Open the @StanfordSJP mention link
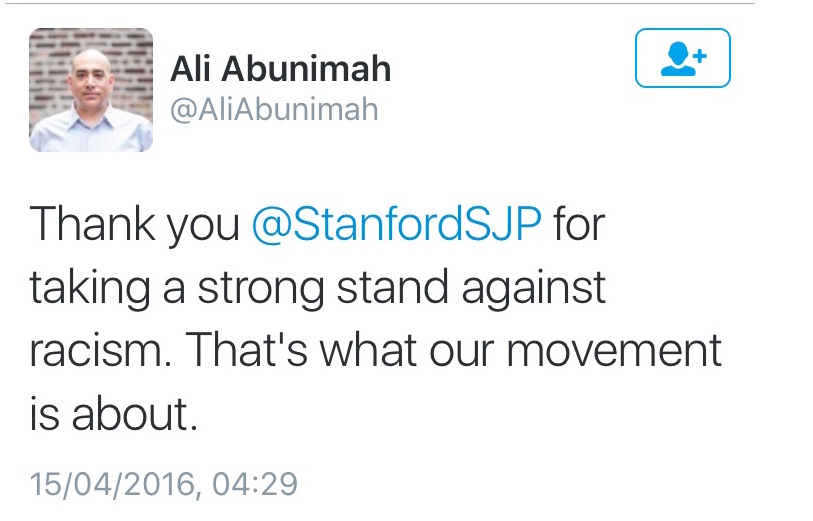This screenshot has width=813, height=521. [x=397, y=225]
